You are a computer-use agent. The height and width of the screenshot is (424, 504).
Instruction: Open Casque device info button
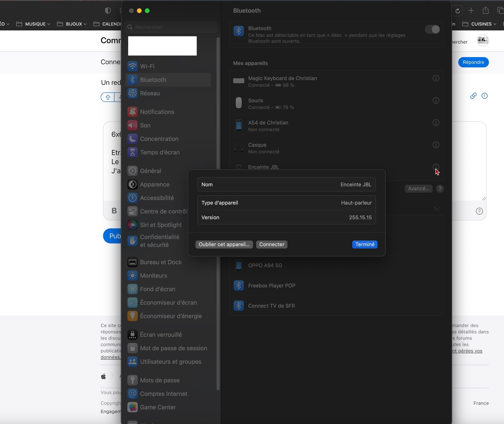point(436,145)
